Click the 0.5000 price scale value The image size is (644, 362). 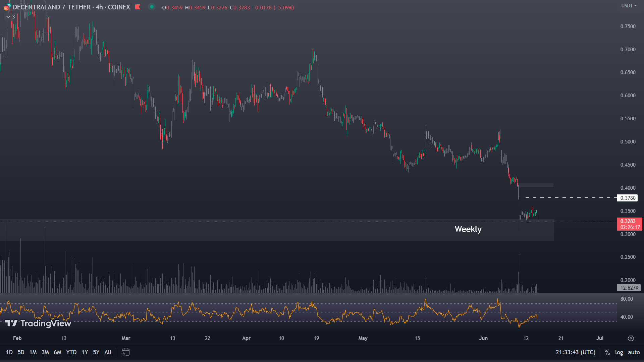(x=628, y=142)
